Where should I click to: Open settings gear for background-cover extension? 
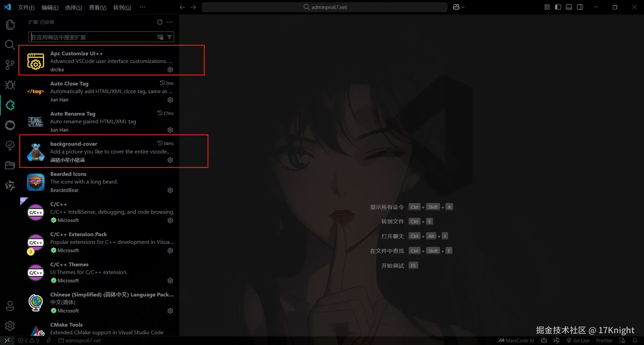[x=170, y=160]
